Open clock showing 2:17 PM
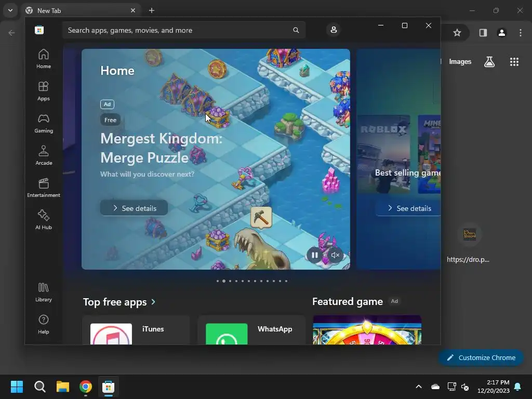The width and height of the screenshot is (532, 399). (x=494, y=387)
